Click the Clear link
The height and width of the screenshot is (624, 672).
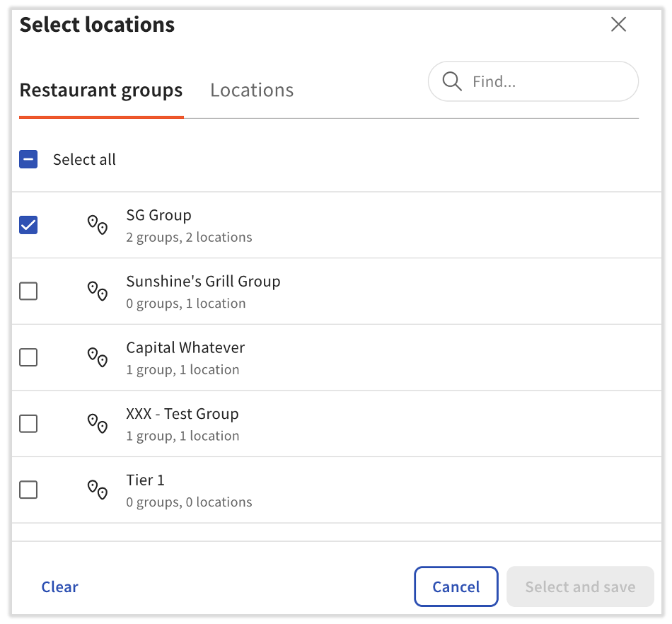coord(59,587)
